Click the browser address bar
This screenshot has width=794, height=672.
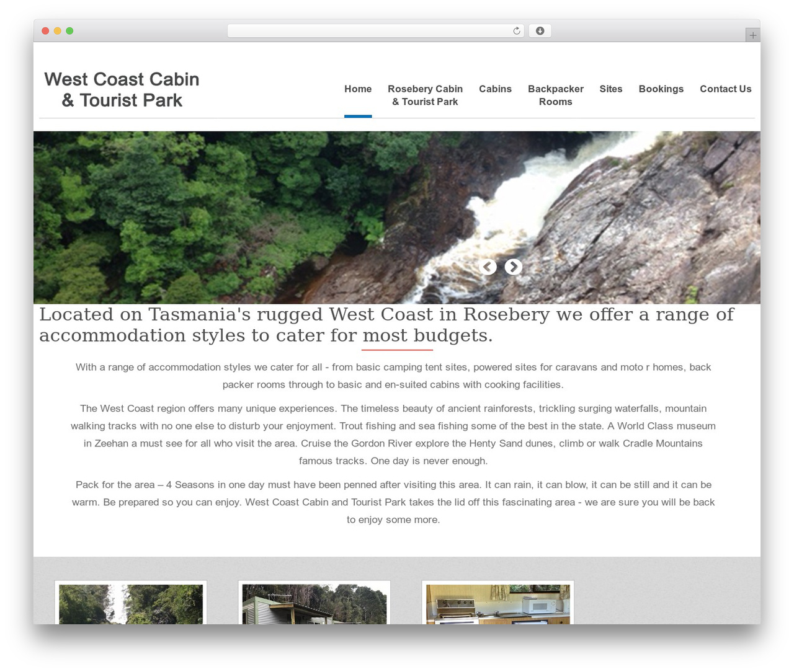(x=376, y=31)
